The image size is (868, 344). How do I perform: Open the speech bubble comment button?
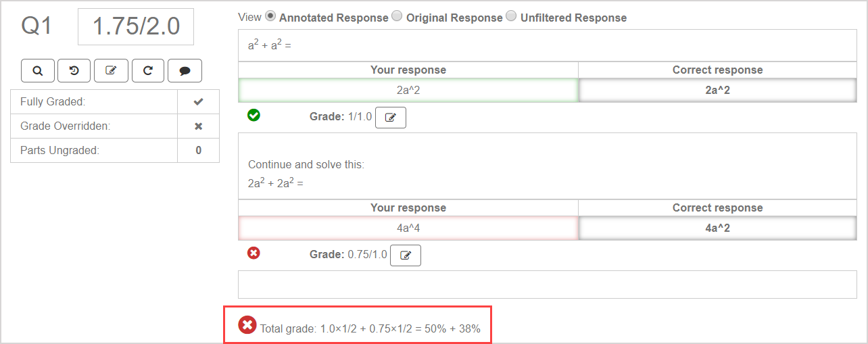click(148, 70)
